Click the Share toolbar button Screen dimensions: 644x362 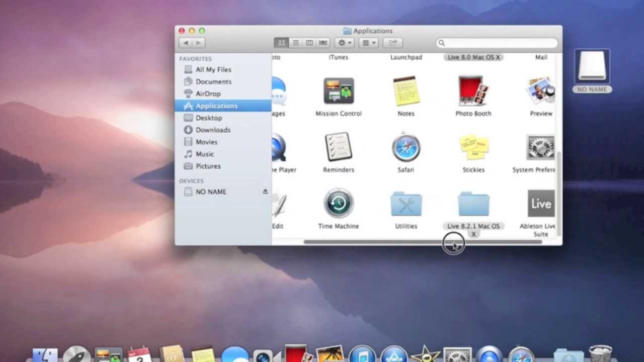[x=393, y=43]
